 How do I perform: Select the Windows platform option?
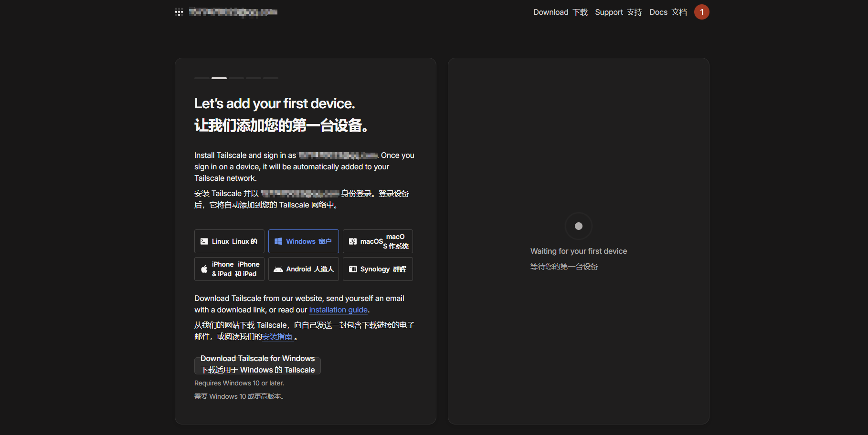pos(303,241)
